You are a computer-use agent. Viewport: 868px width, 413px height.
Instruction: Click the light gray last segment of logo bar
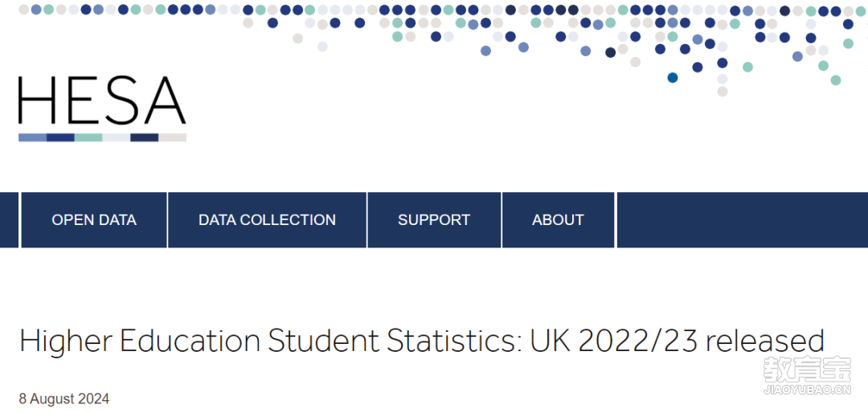click(x=173, y=137)
